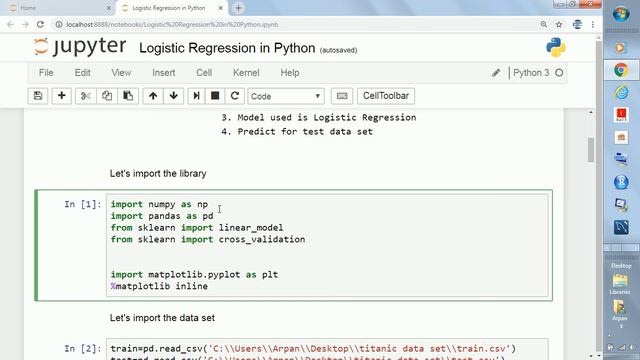This screenshot has height=360, width=640.
Task: Interrupt the kernel with the stop icon
Action: pos(215,96)
